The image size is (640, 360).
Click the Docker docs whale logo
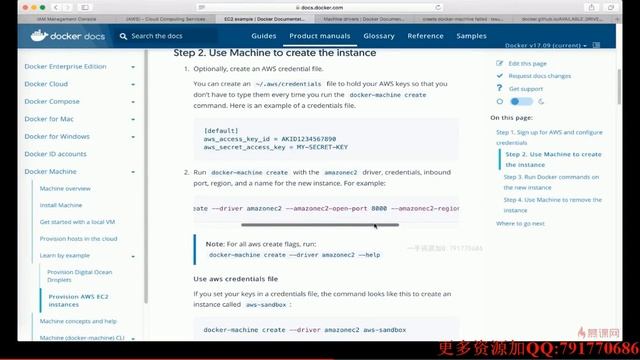click(x=39, y=36)
